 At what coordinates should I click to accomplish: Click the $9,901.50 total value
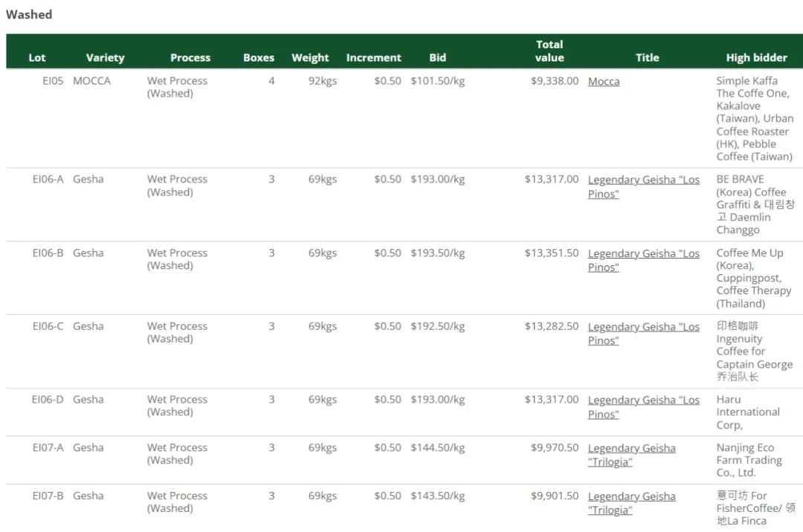pos(555,496)
